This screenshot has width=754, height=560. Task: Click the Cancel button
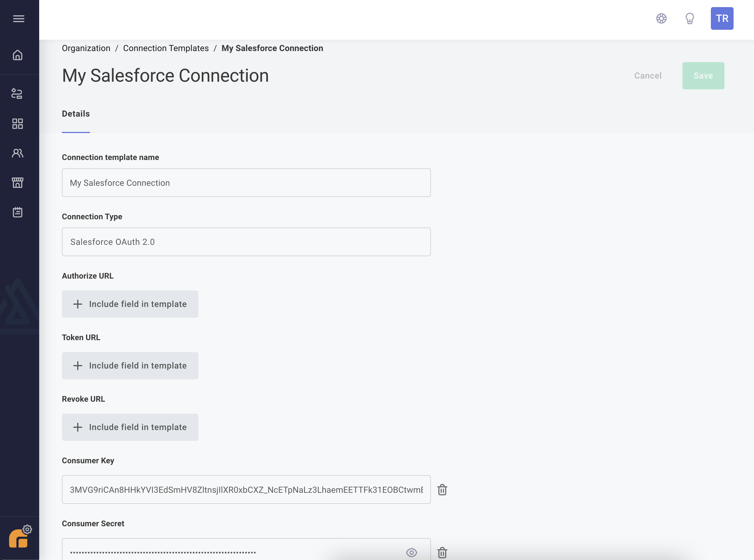648,75
